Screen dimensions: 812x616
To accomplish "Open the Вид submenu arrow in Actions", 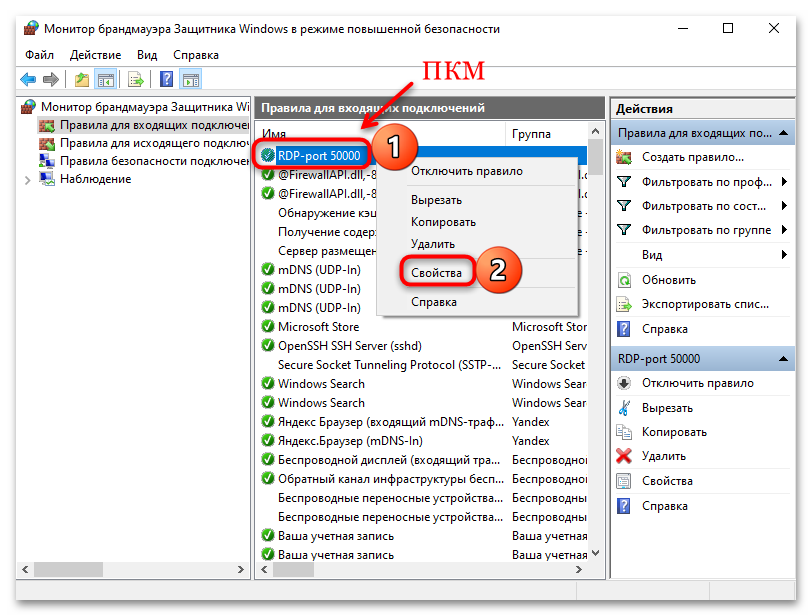I will (x=784, y=254).
